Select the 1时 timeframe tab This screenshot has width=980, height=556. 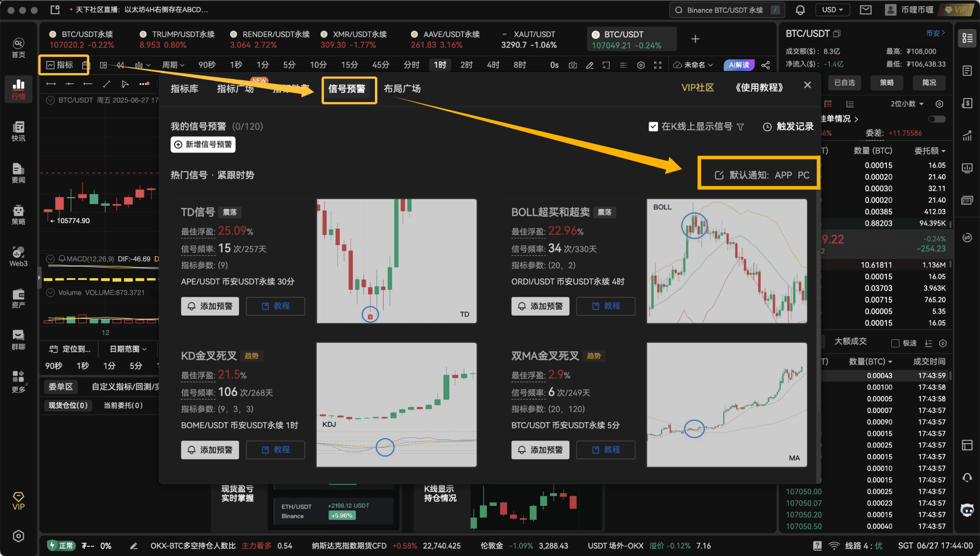pyautogui.click(x=440, y=65)
